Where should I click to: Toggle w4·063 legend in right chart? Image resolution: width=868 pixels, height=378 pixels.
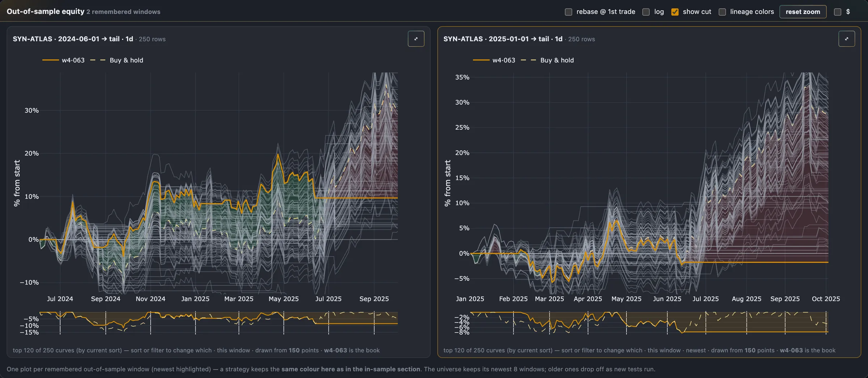[x=494, y=60]
